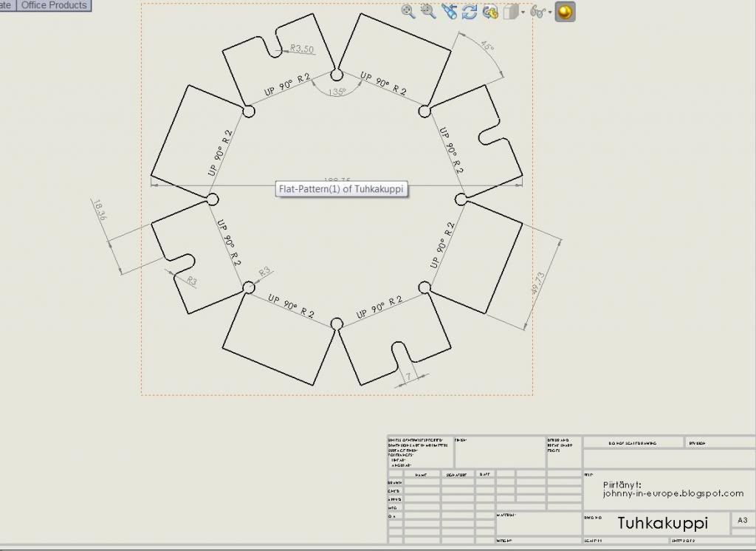Toggle the gold sphere appearance button
The width and height of the screenshot is (756, 551).
point(565,12)
